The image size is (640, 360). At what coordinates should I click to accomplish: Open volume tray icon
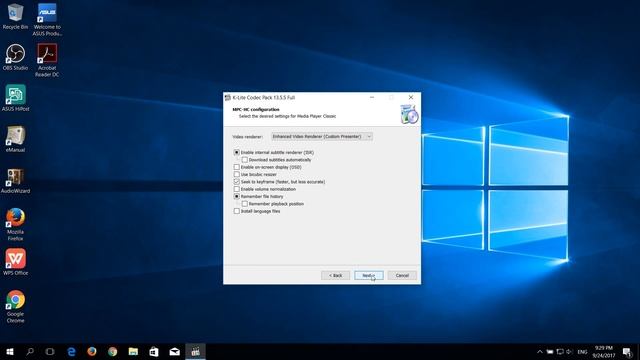tap(569, 351)
